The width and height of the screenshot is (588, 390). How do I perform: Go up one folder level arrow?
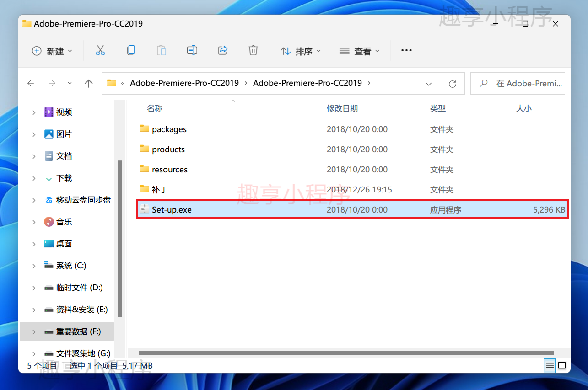[89, 83]
